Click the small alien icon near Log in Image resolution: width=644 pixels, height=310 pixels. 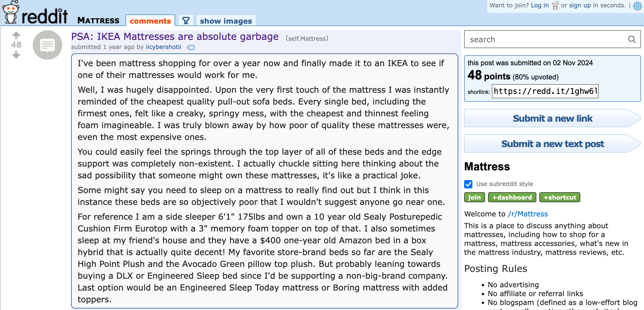[x=555, y=6]
